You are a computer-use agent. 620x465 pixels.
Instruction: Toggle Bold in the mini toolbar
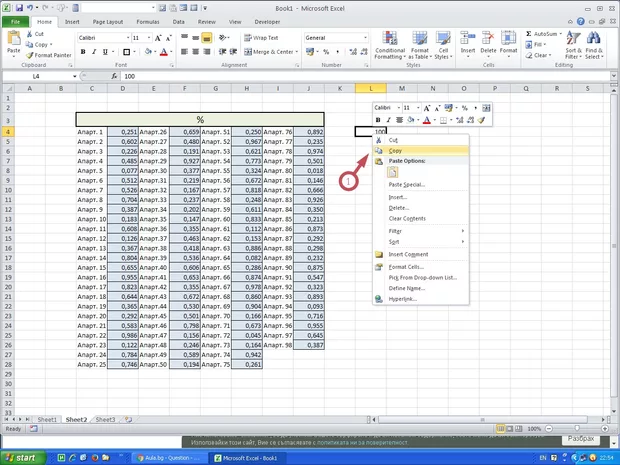coord(377,120)
